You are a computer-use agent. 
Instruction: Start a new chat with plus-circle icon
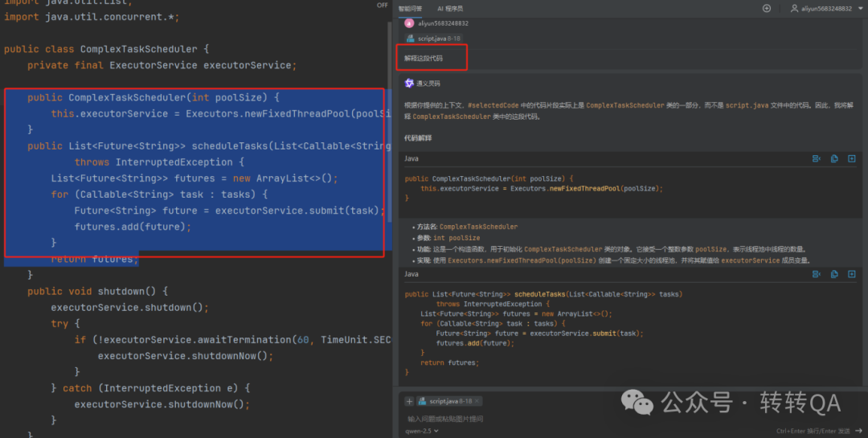pyautogui.click(x=766, y=8)
